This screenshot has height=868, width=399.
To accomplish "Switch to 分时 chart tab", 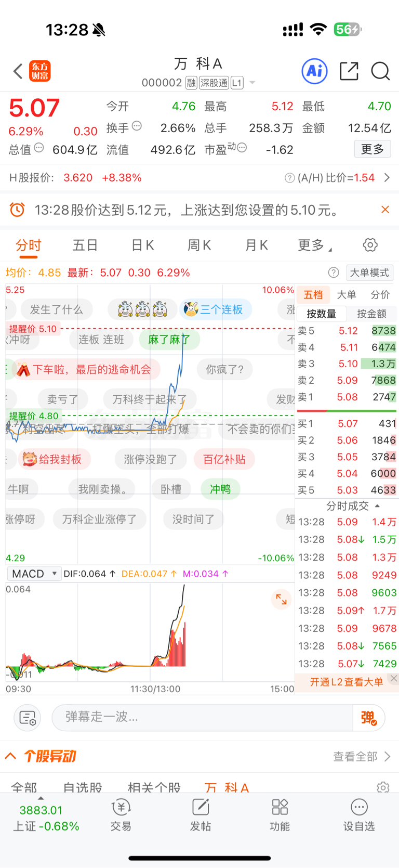I will pos(29,245).
